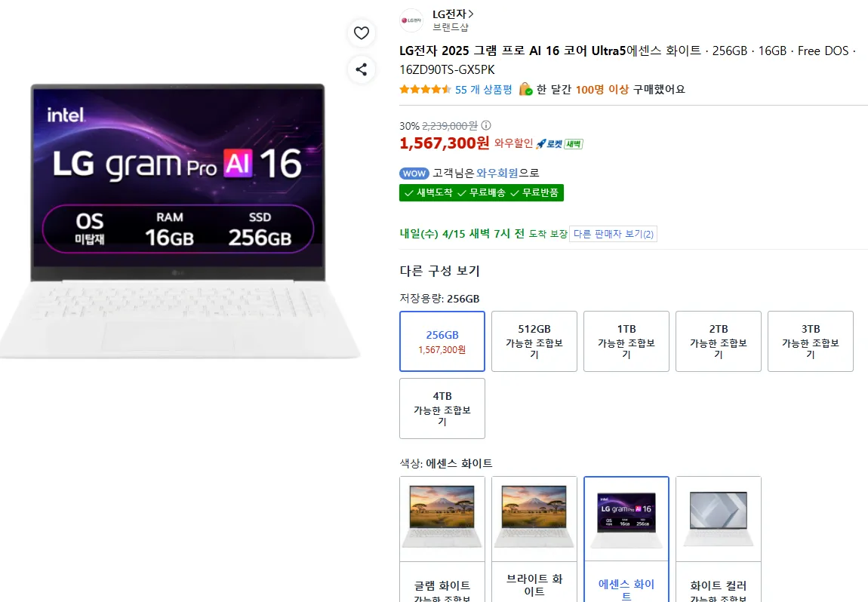Select the 512GB storage option
868x602 pixels.
tap(534, 341)
